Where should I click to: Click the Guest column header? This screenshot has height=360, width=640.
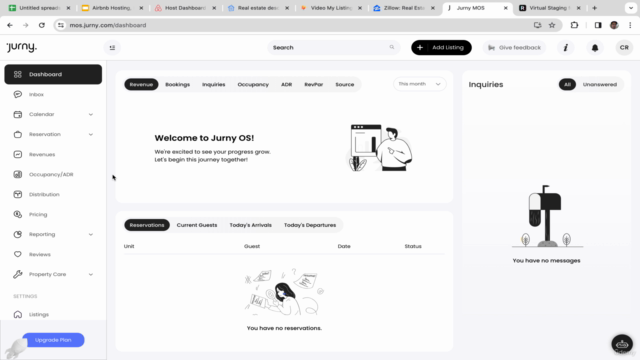point(252,246)
